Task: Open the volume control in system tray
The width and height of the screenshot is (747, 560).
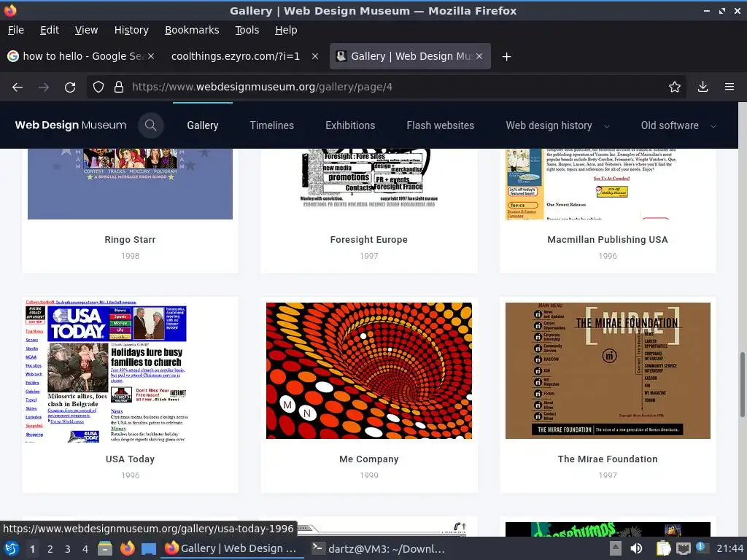Action: coord(636,548)
